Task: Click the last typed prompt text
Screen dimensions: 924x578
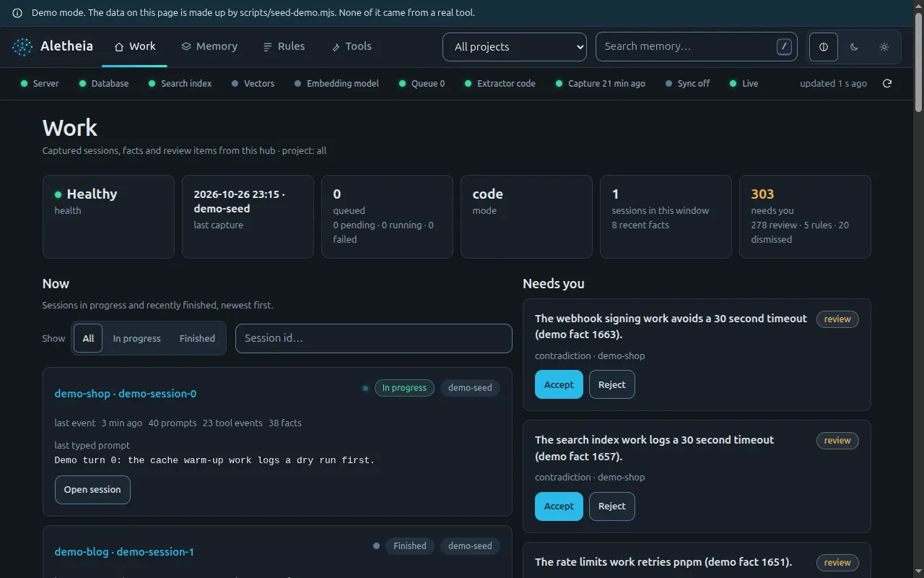Action: 214,460
